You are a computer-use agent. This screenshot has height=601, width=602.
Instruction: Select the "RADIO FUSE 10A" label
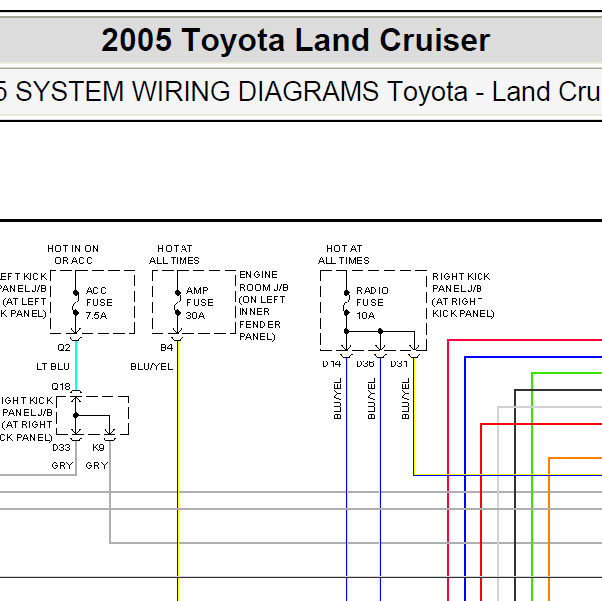(372, 303)
